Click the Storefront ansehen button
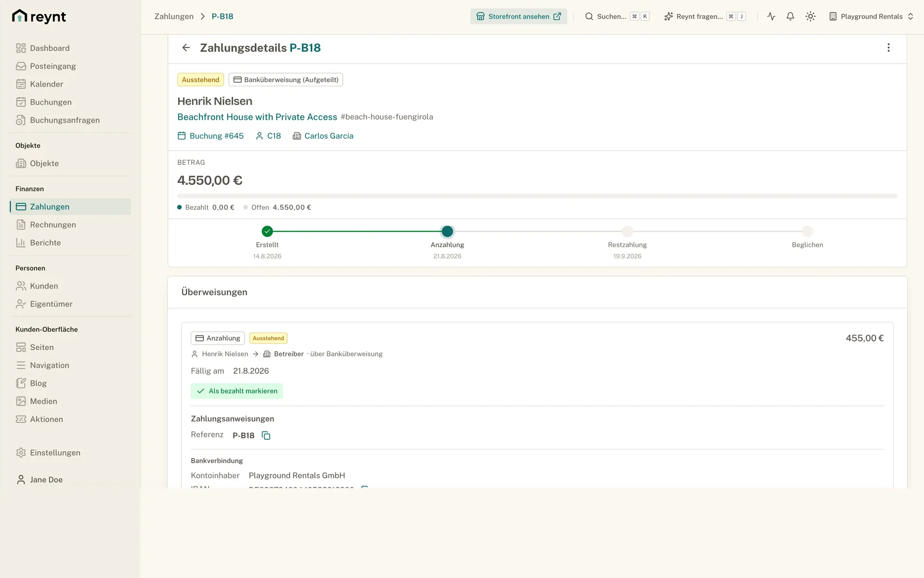924x578 pixels. 518,16
